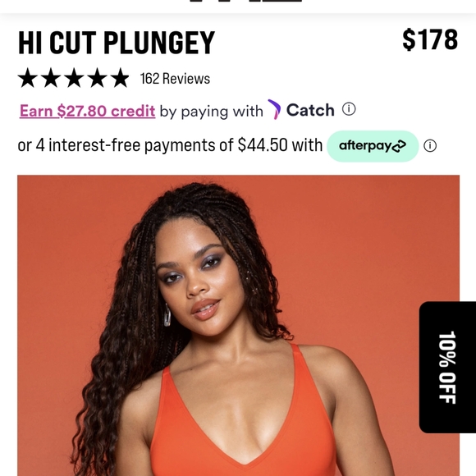Click the purple Catch swoosh logo icon
The height and width of the screenshot is (476, 476).
point(274,109)
